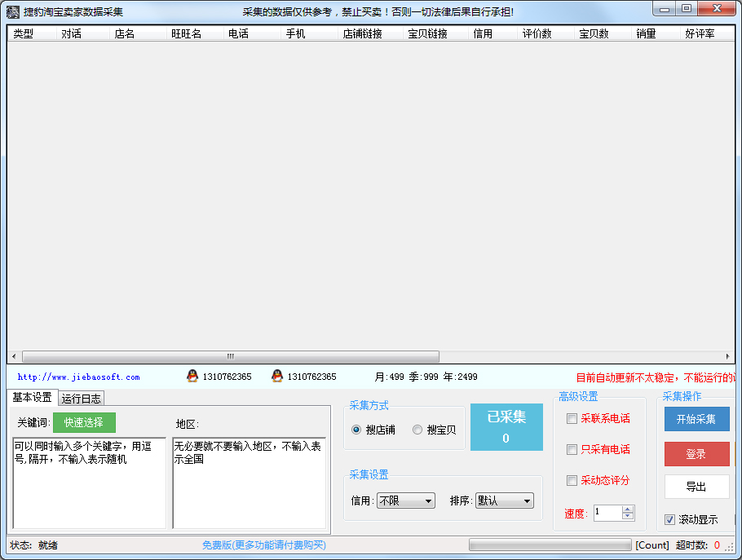This screenshot has height=560, width=742.
Task: Click the second QQ penguin contact icon
Action: [x=277, y=377]
